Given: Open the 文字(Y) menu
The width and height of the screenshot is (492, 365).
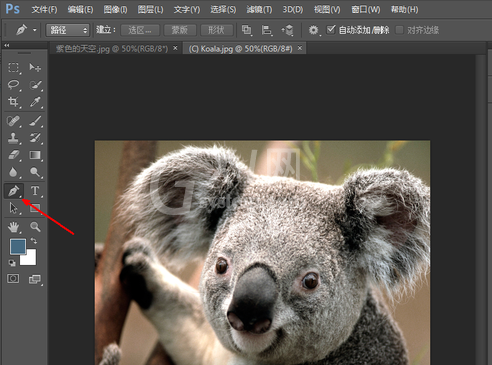Looking at the screenshot, I should point(187,9).
